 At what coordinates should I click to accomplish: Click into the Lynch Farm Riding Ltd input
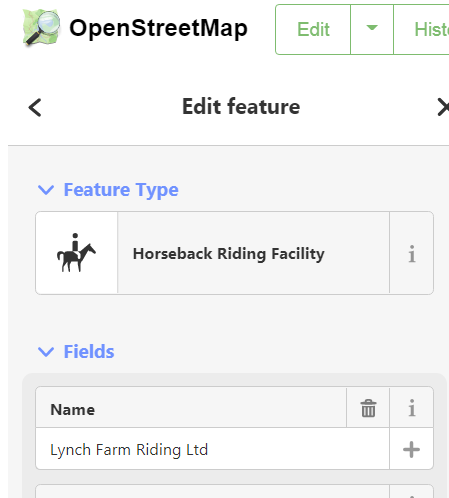click(212, 449)
